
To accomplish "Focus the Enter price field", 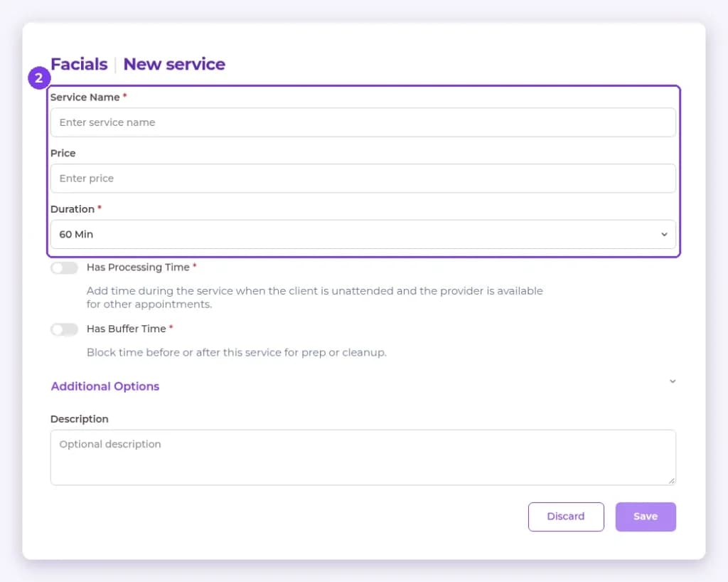I will [x=363, y=179].
